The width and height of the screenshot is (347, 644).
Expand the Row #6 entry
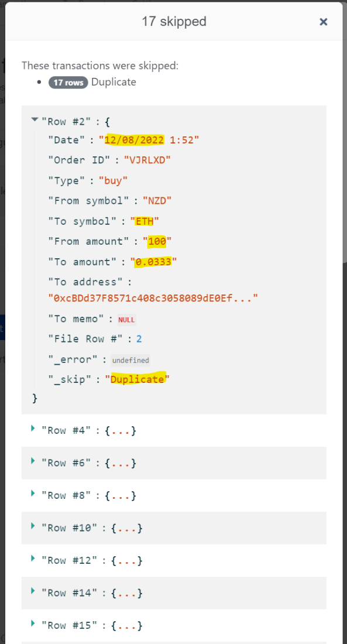point(33,461)
